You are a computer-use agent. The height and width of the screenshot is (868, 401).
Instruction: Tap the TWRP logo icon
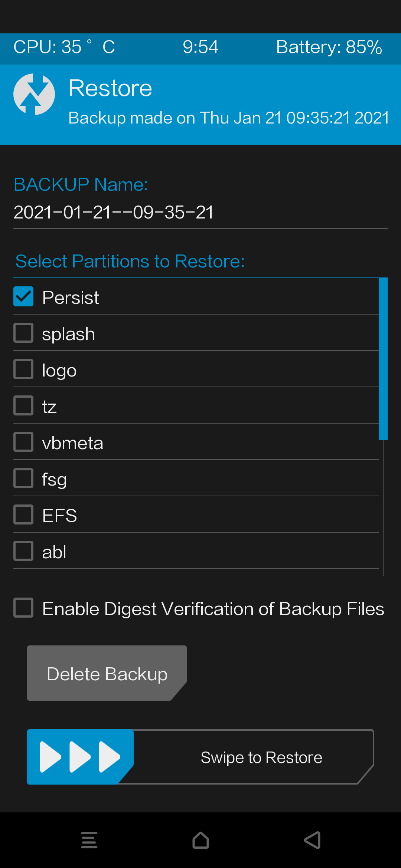pos(34,94)
